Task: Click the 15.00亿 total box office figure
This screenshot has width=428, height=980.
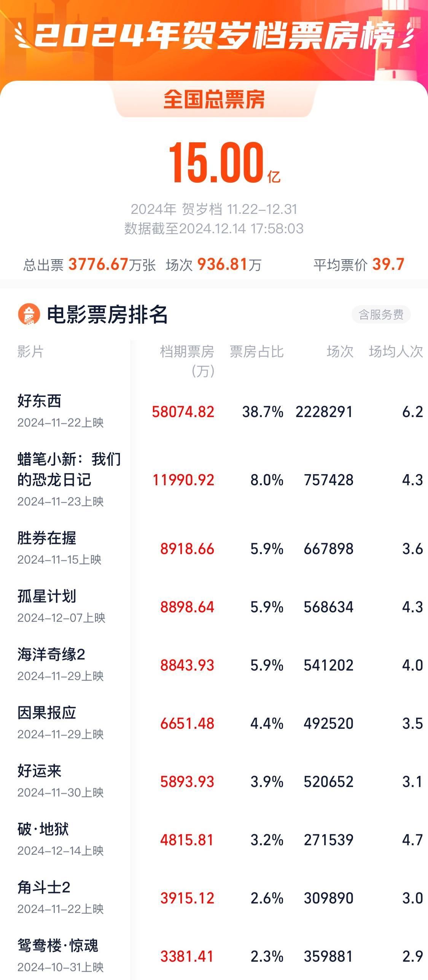Action: point(224,163)
